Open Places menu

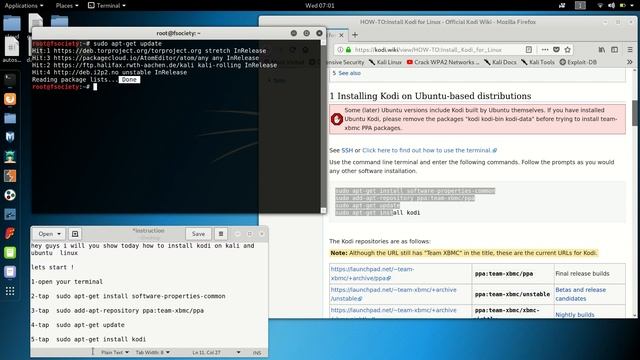click(67, 5)
